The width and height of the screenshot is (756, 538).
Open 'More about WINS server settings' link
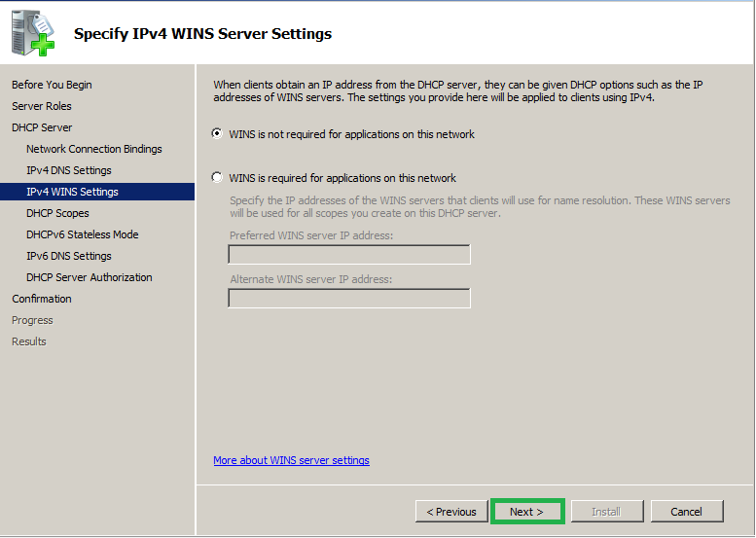[291, 460]
